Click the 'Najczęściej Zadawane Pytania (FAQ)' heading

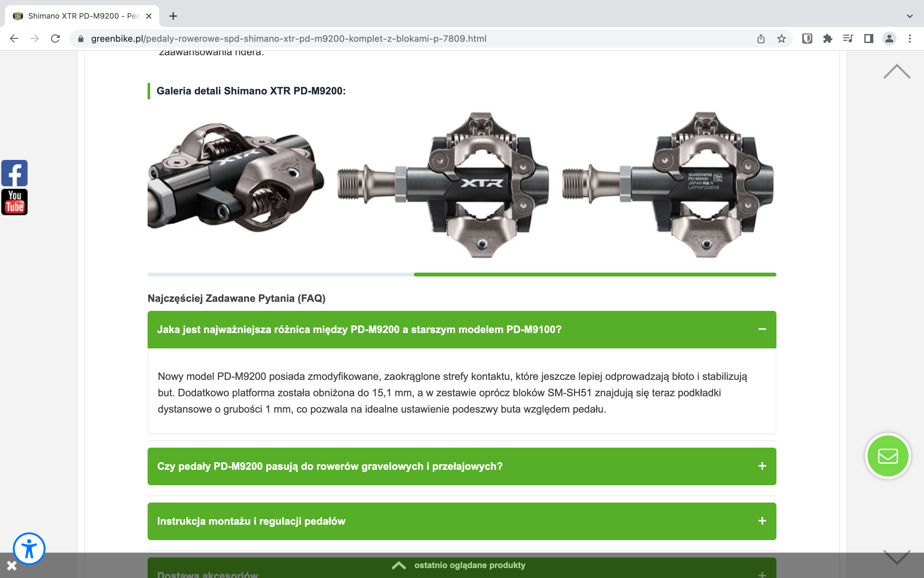236,299
